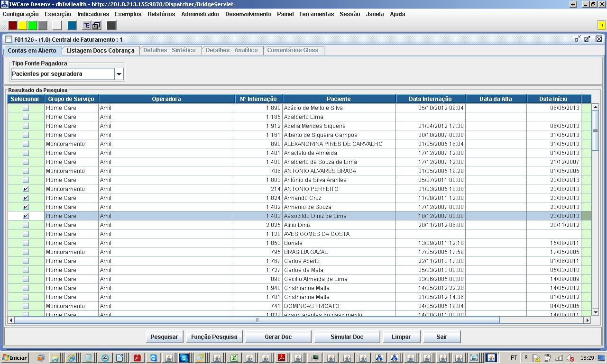The height and width of the screenshot is (364, 607).
Task: Open the Ajuda menu
Action: [397, 14]
